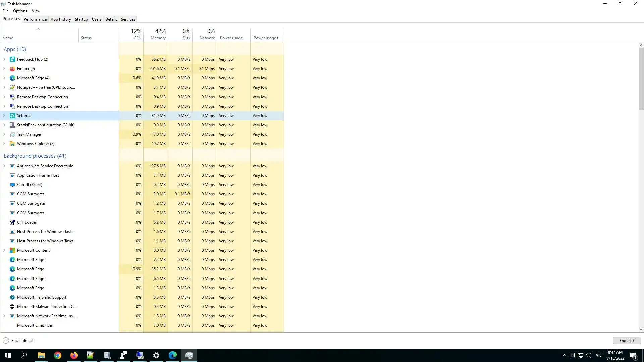Click the Notepad++ process icon
644x362 pixels.
click(12, 87)
